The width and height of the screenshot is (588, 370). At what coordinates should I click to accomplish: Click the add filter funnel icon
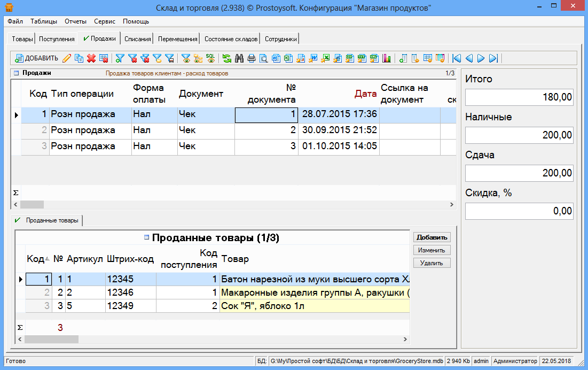pyautogui.click(x=120, y=58)
